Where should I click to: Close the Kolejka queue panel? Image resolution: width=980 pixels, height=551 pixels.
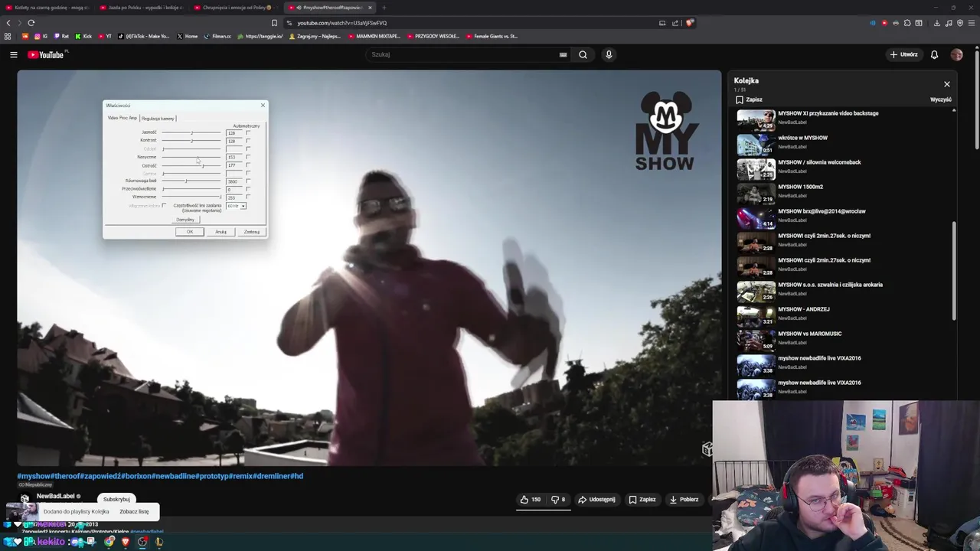[x=947, y=84]
